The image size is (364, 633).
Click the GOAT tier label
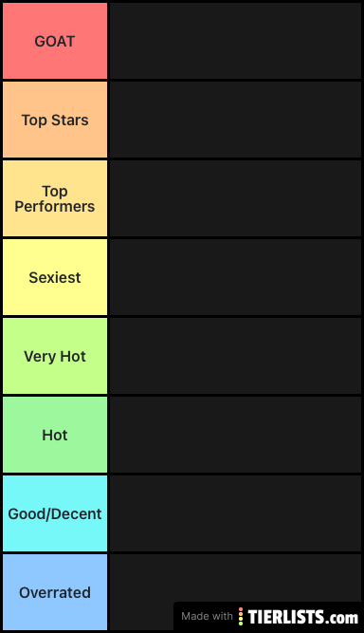55,41
